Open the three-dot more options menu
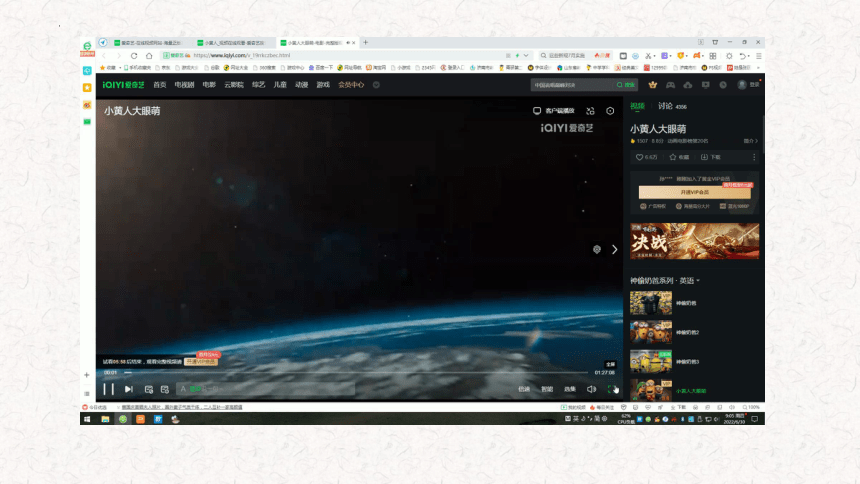The width and height of the screenshot is (860, 484). click(754, 157)
